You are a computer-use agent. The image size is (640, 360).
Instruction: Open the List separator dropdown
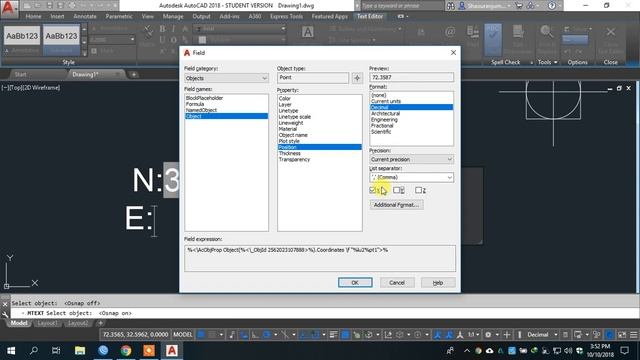click(411, 177)
